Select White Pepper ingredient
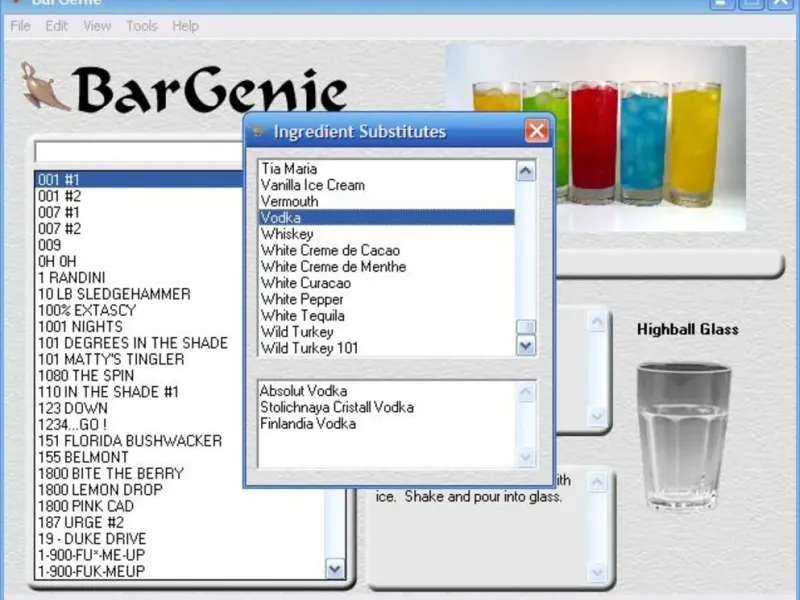The image size is (800, 600). pyautogui.click(x=387, y=299)
